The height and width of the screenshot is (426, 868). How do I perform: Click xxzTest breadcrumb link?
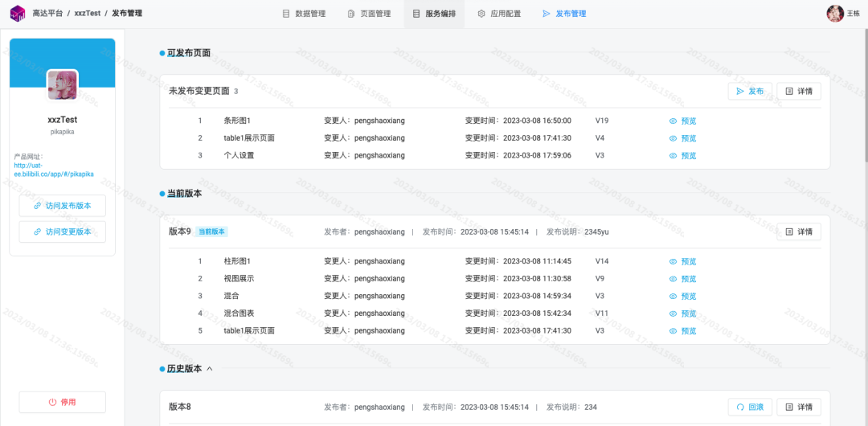[x=87, y=14]
